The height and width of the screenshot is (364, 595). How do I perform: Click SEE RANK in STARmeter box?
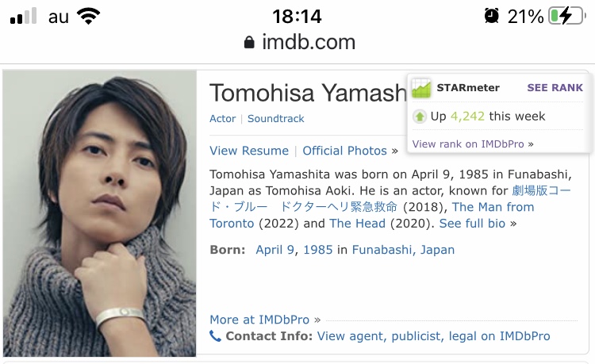(555, 88)
